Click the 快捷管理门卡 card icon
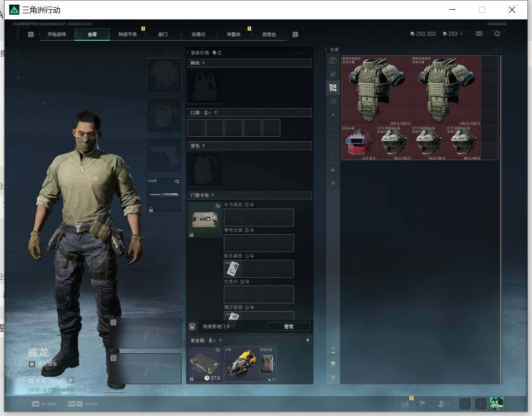The height and width of the screenshot is (416, 532). (192, 327)
